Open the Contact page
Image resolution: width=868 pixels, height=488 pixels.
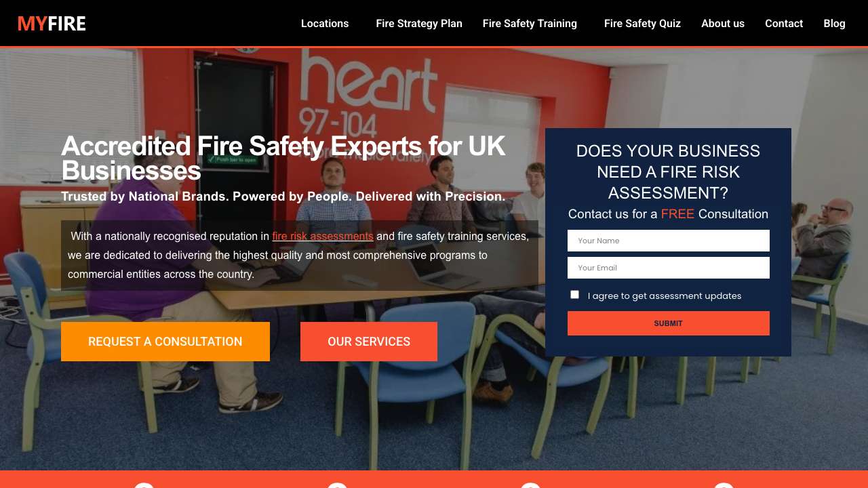coord(784,24)
